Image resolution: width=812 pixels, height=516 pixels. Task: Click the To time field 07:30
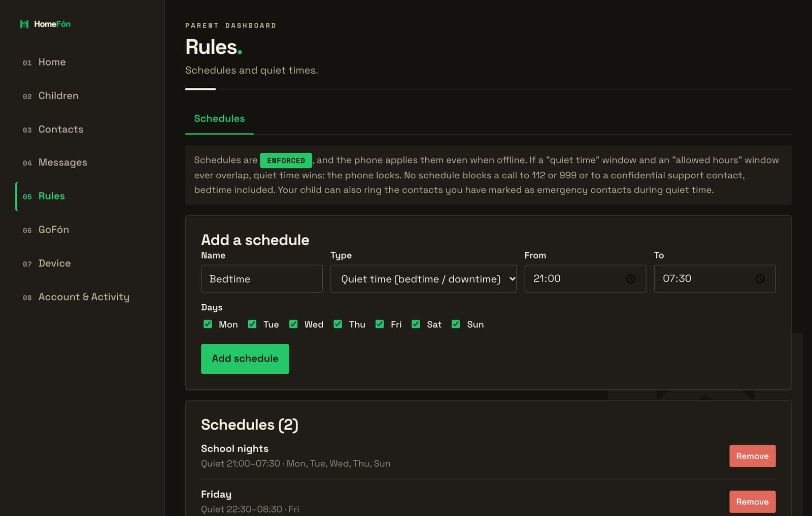[715, 278]
